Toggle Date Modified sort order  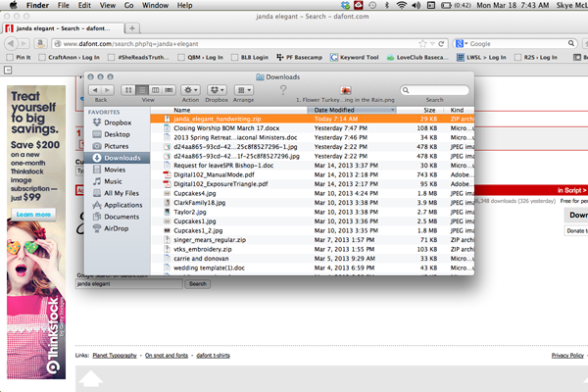tap(352, 110)
